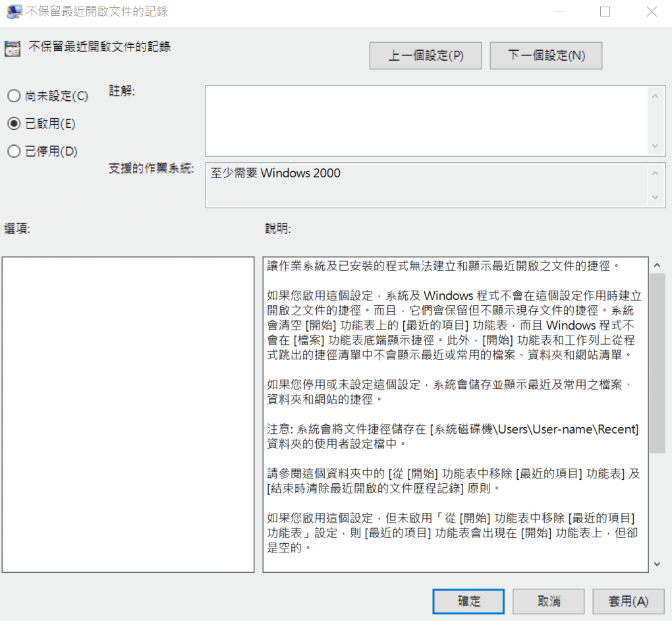672x621 pixels.
Task: Click the 選項: label
Action: pyautogui.click(x=17, y=229)
